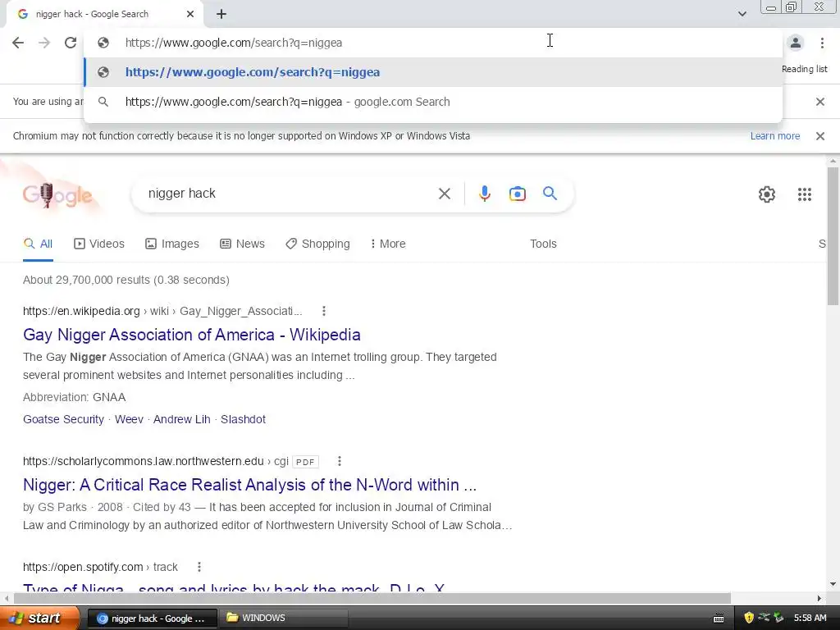Select the Chromium Google Search taskbar button
The width and height of the screenshot is (840, 630).
(152, 619)
